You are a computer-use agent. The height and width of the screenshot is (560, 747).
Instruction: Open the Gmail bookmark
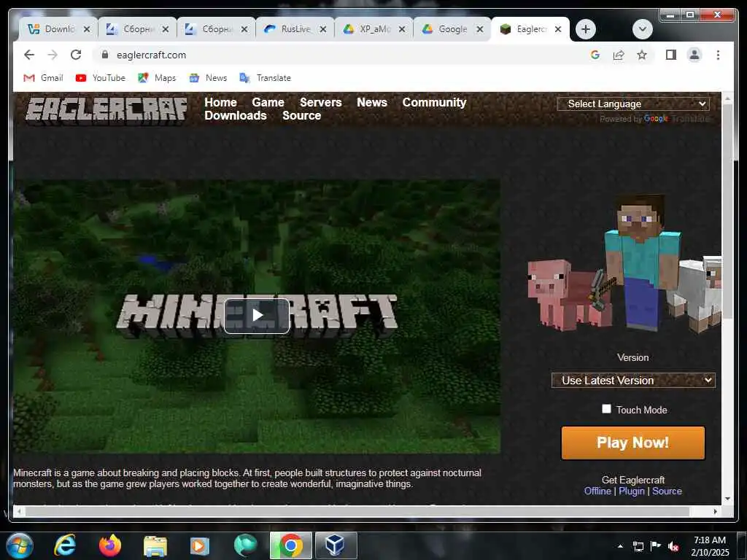(x=43, y=77)
